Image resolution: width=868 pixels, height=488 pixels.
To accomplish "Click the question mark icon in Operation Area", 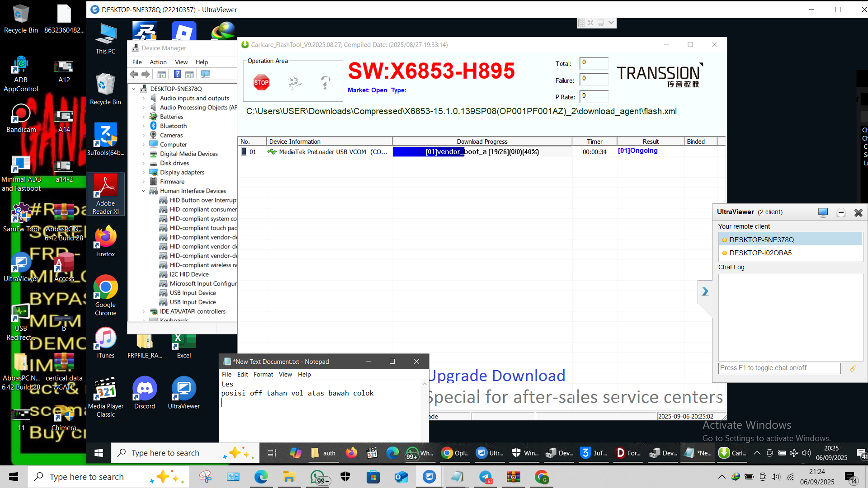I will [x=325, y=83].
